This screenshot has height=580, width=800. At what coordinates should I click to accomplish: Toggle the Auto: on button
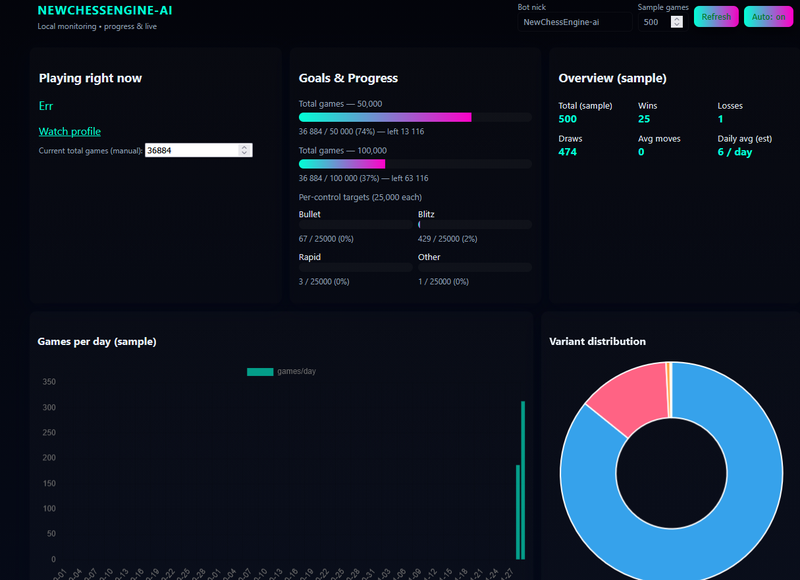(x=768, y=17)
